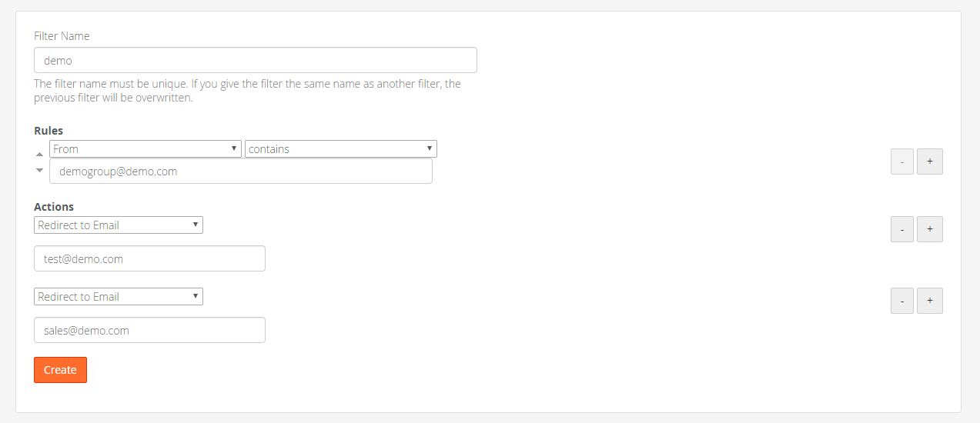Screen dimensions: 980x423
Task: Add an action after the sales@demo.com row
Action: [930, 301]
